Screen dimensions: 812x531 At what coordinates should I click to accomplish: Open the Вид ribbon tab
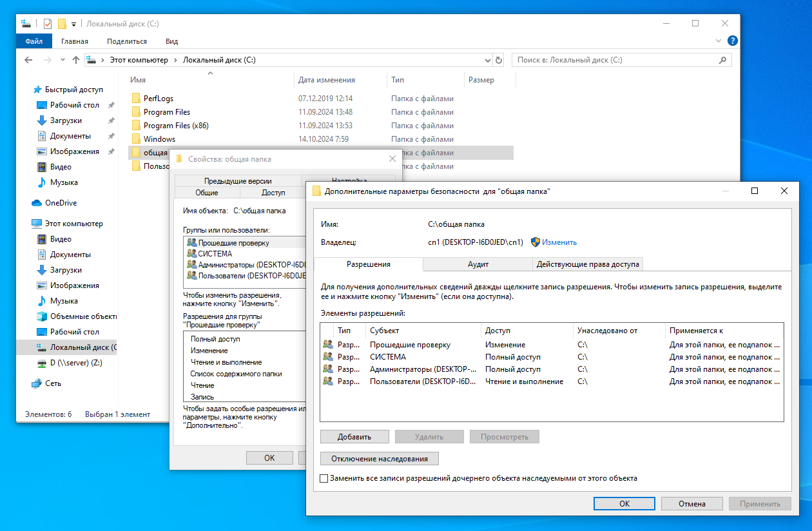171,41
